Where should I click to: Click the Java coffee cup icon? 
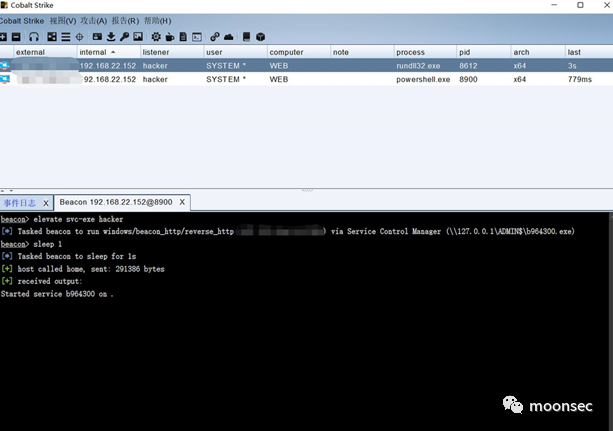170,37
